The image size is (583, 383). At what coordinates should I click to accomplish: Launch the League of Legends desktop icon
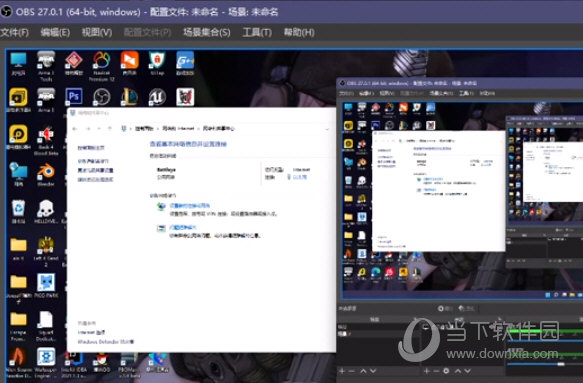tap(129, 97)
